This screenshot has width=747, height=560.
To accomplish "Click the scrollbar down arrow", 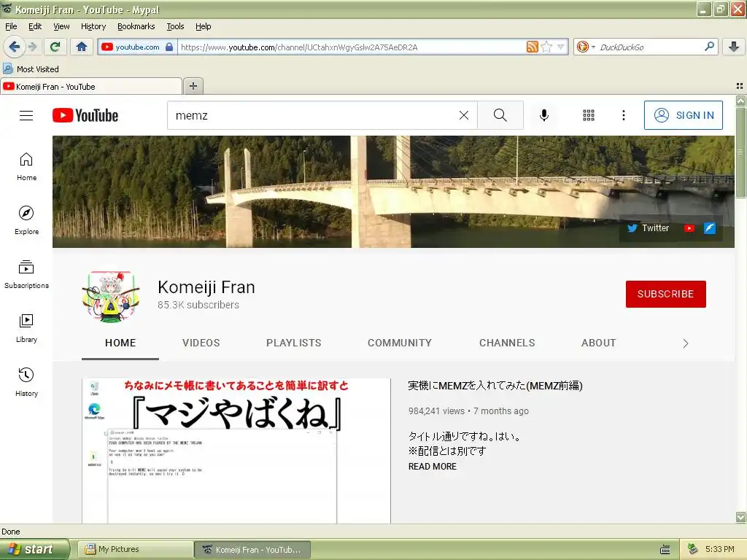I will coord(740,517).
